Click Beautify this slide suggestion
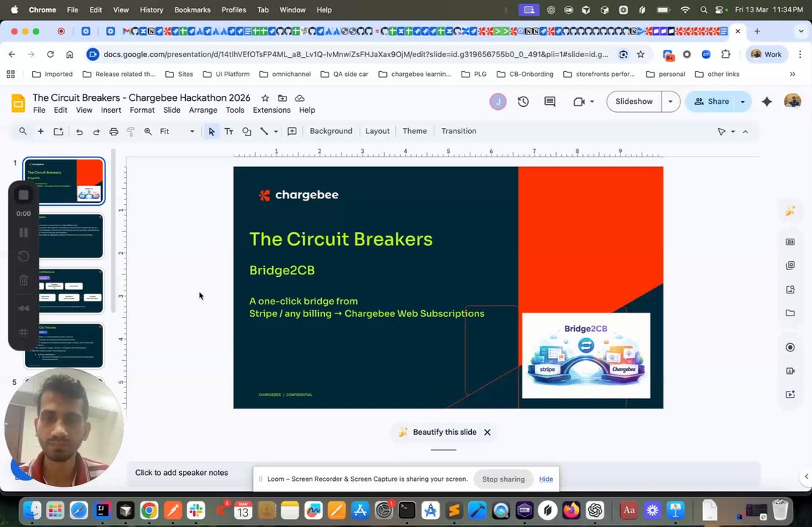Viewport: 812px width, 527px height. tap(444, 432)
